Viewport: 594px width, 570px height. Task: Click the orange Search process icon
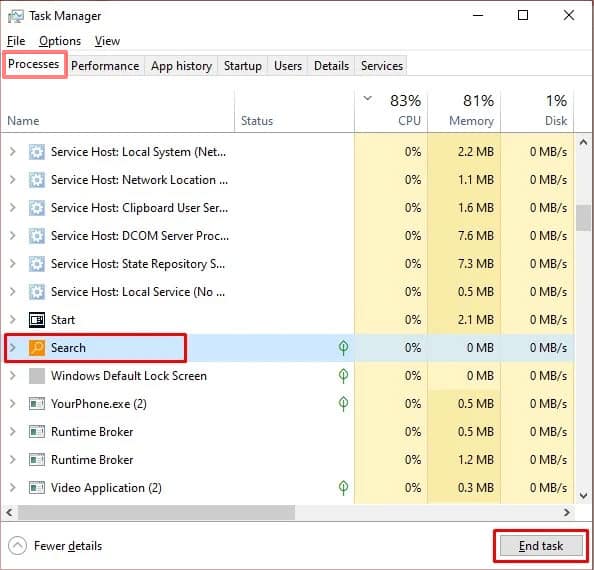tap(37, 348)
